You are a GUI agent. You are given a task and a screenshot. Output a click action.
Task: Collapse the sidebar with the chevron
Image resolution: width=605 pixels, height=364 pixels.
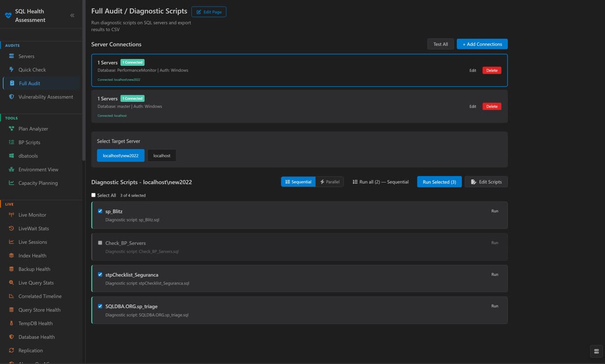(x=72, y=15)
